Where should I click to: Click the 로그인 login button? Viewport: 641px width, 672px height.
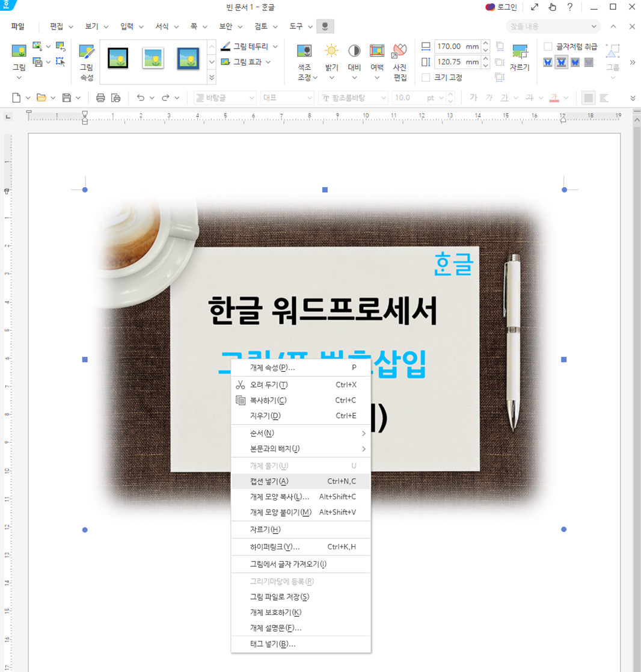(501, 7)
